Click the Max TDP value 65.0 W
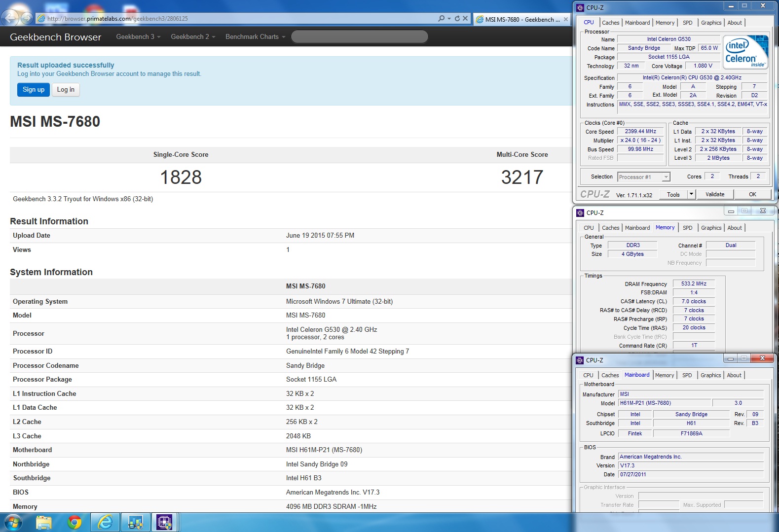779x532 pixels. click(709, 48)
